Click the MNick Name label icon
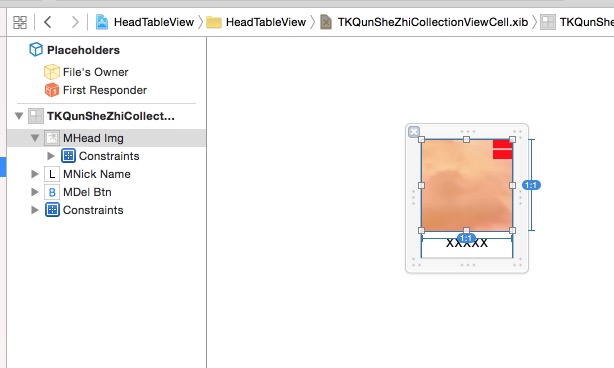This screenshot has height=368, width=614. 52,174
